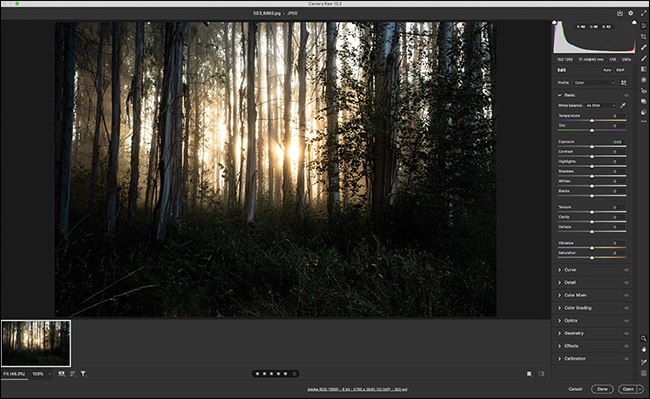Image resolution: width=650 pixels, height=399 pixels.
Task: Click the Done button
Action: click(602, 389)
